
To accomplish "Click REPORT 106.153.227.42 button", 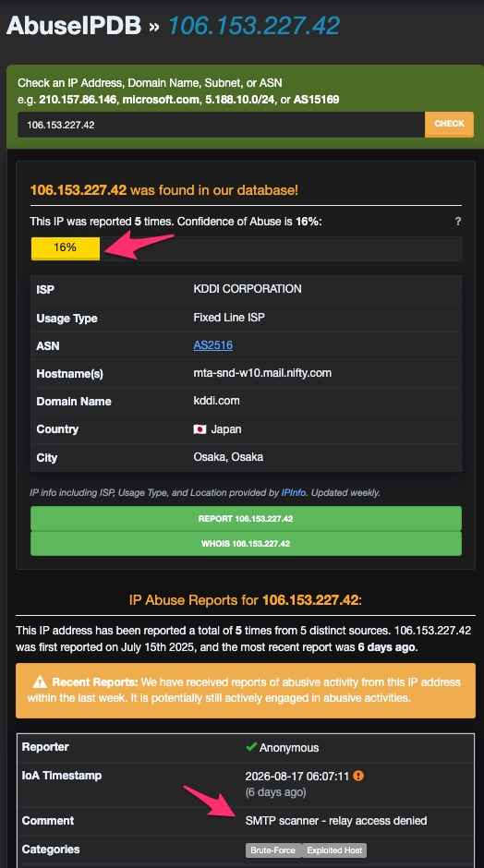I will pos(246,519).
